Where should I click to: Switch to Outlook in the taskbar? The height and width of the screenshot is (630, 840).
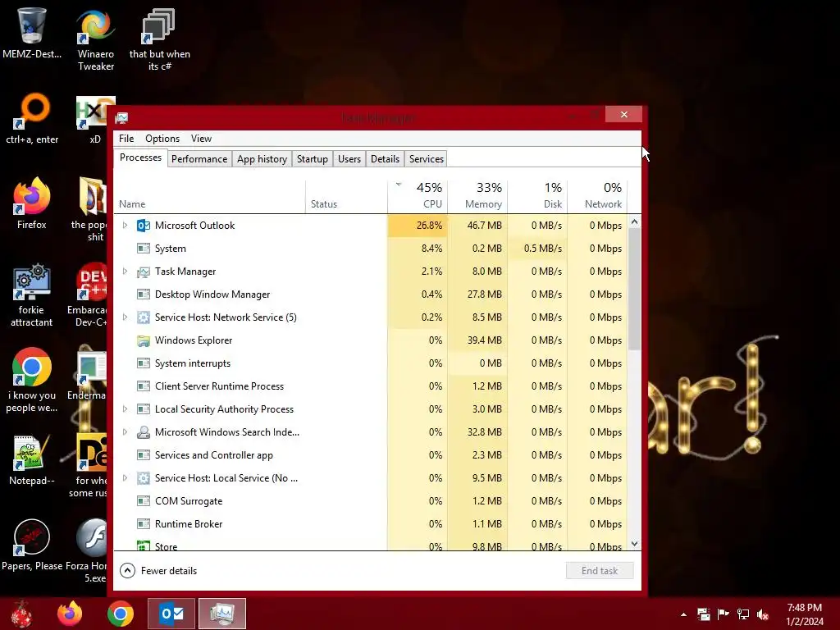(x=171, y=614)
